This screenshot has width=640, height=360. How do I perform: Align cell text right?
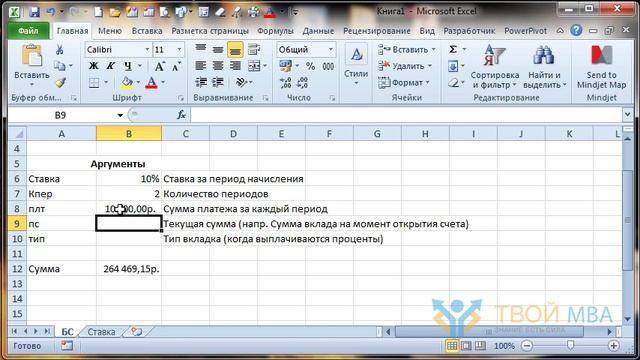click(235, 66)
